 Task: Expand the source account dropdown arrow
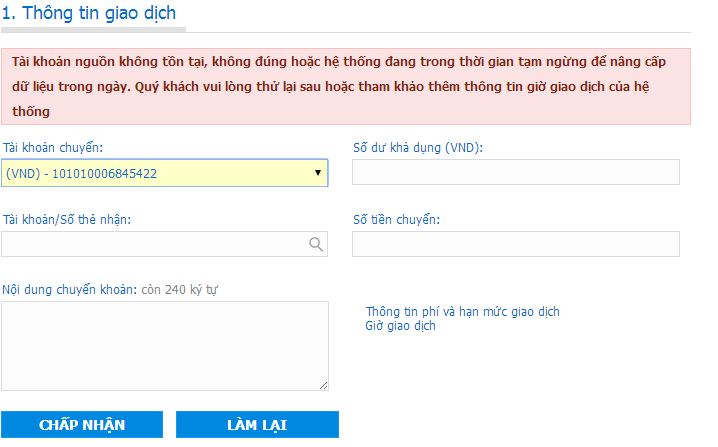(318, 173)
